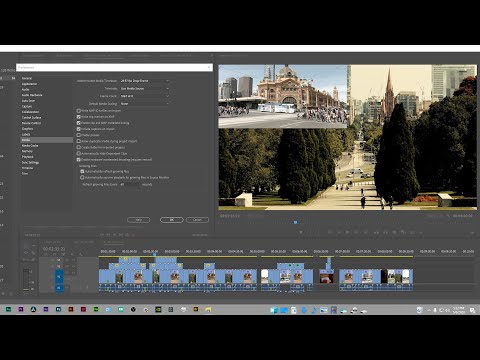Click the train station inset video in monitor
This screenshot has height=360, width=480.
[283, 97]
